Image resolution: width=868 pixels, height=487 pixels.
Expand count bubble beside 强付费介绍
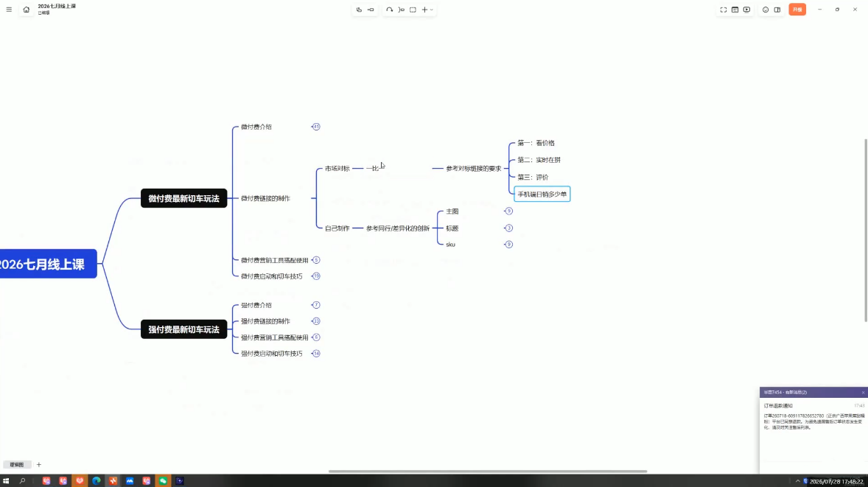316,305
